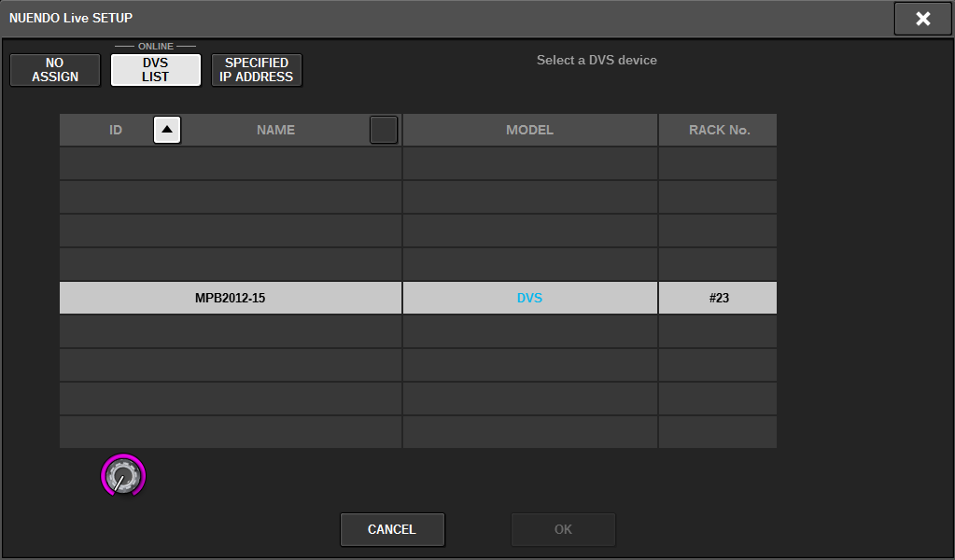Select the NO ASSIGN option
The image size is (955, 560).
click(x=55, y=70)
